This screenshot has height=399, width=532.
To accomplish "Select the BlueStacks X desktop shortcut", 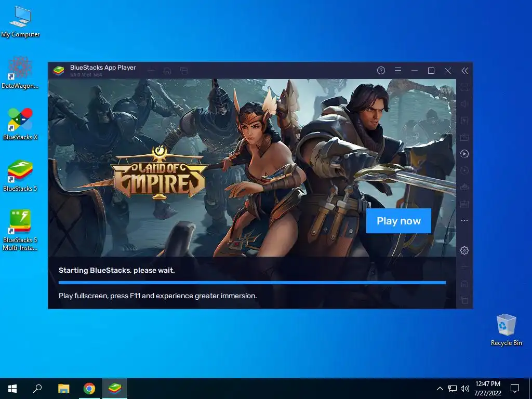I will [x=20, y=124].
